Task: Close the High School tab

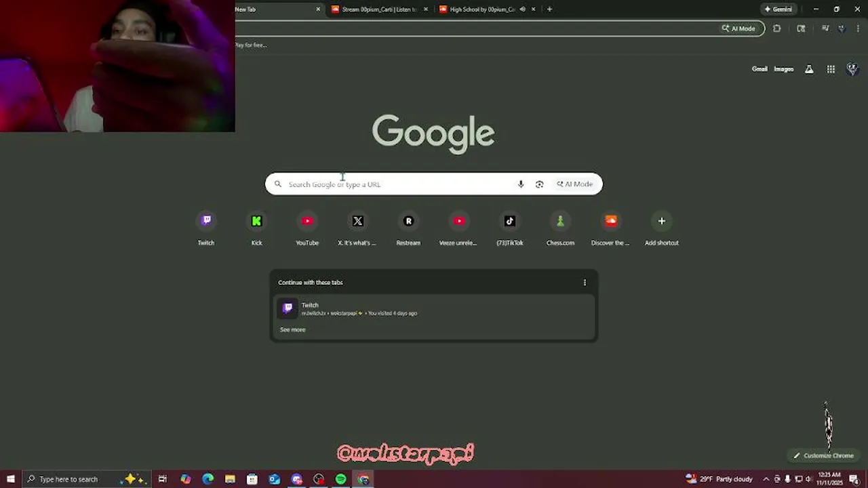Action: [534, 9]
